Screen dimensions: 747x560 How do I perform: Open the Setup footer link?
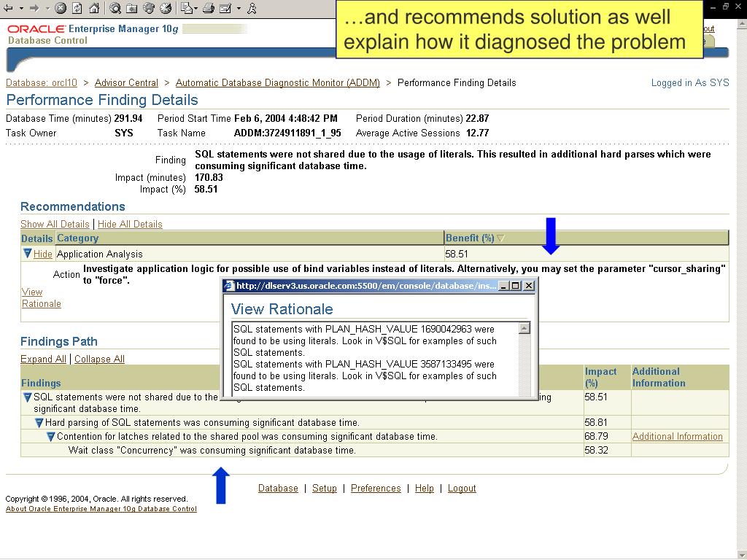325,489
